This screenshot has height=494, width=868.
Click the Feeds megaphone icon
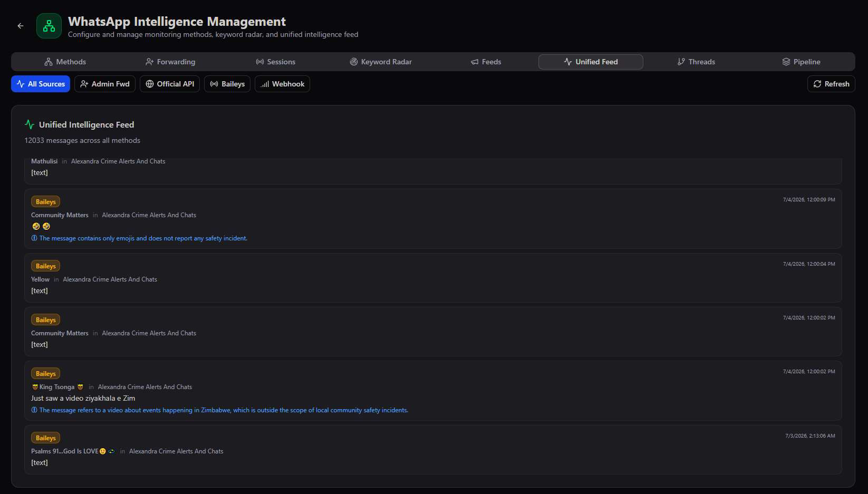475,62
